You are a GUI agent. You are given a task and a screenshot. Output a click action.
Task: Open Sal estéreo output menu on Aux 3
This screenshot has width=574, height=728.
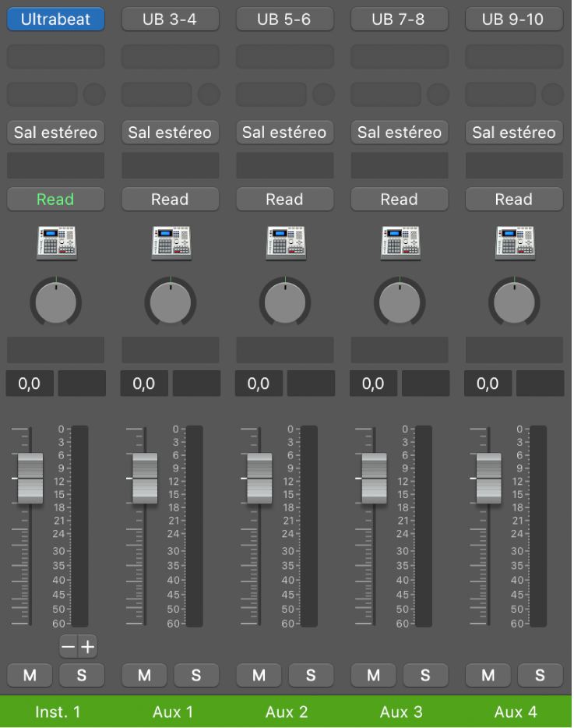point(400,133)
